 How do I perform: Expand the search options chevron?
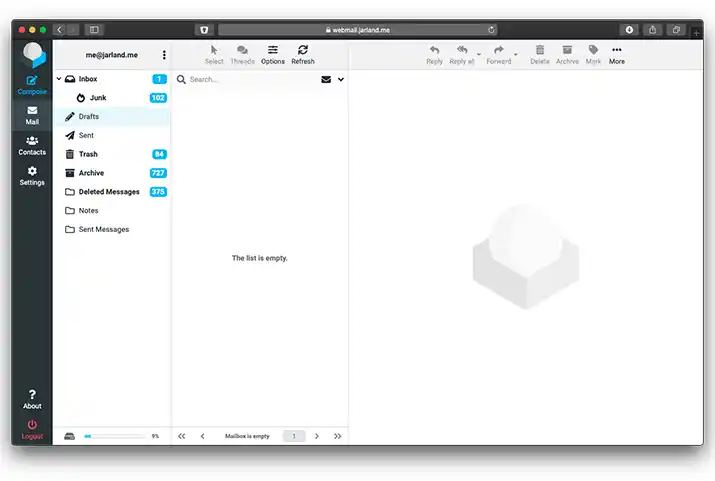tap(341, 79)
